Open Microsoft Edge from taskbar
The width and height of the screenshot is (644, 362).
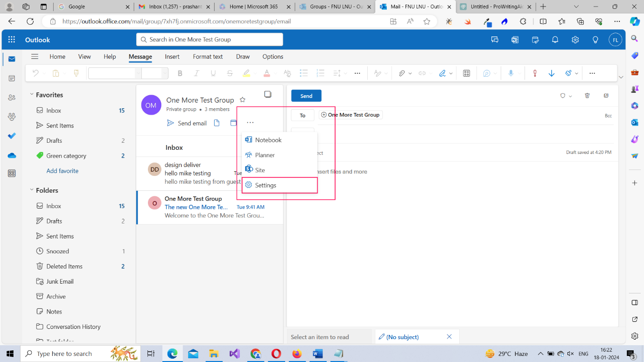pos(172,354)
